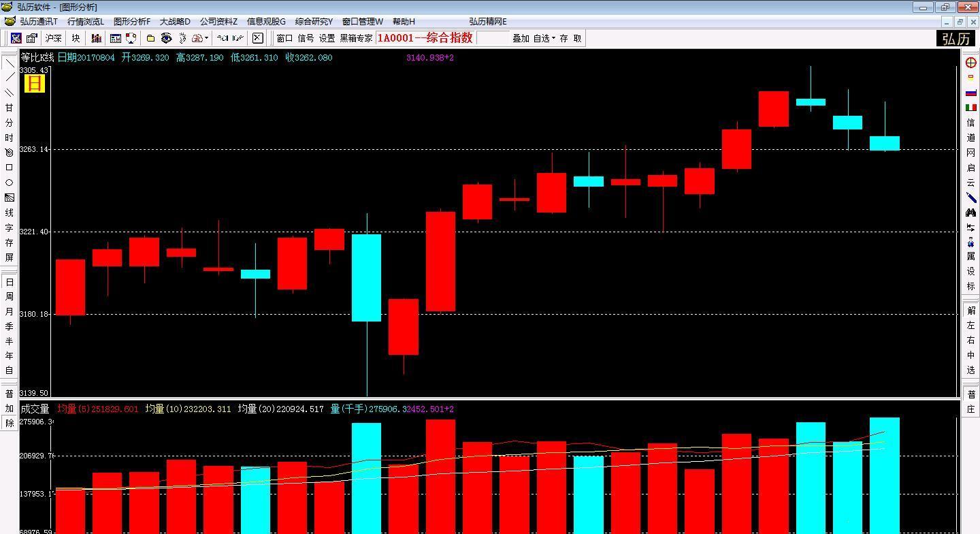Click the 存 button in top toolbar
The image size is (980, 534).
tap(563, 38)
